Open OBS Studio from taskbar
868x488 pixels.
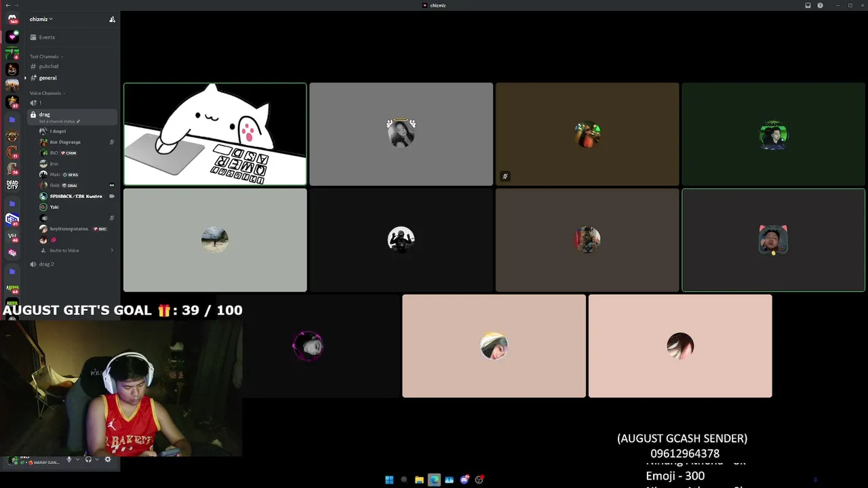click(x=479, y=480)
